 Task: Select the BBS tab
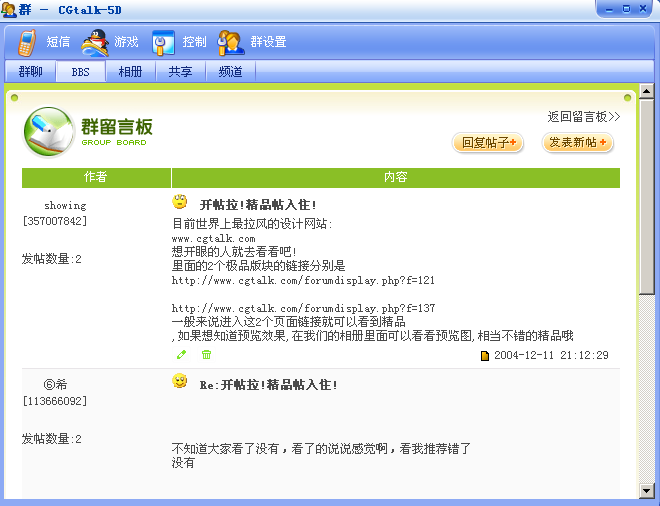click(80, 72)
